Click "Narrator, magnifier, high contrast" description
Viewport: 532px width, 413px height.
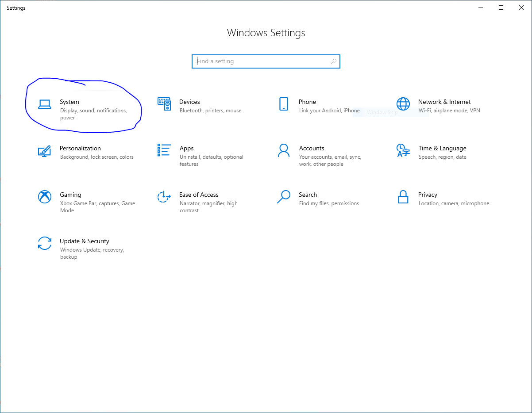208,207
